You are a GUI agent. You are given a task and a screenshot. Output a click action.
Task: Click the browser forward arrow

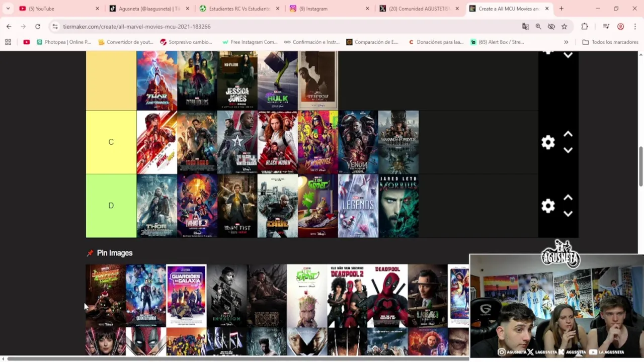pos(23,26)
